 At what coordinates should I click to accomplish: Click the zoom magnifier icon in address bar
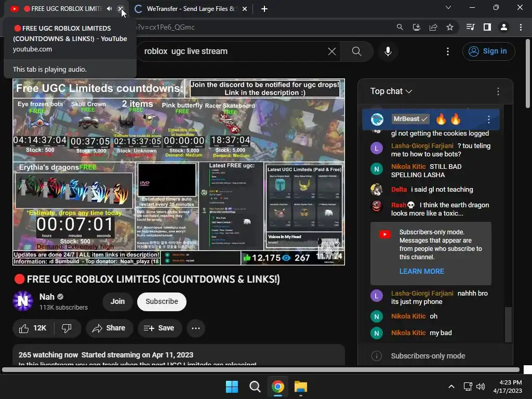[x=400, y=27]
